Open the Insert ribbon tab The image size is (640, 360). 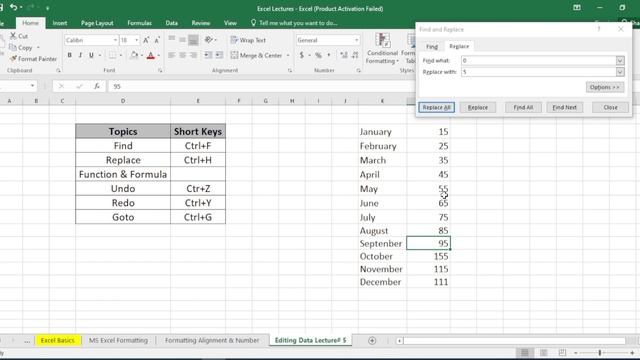pos(60,23)
